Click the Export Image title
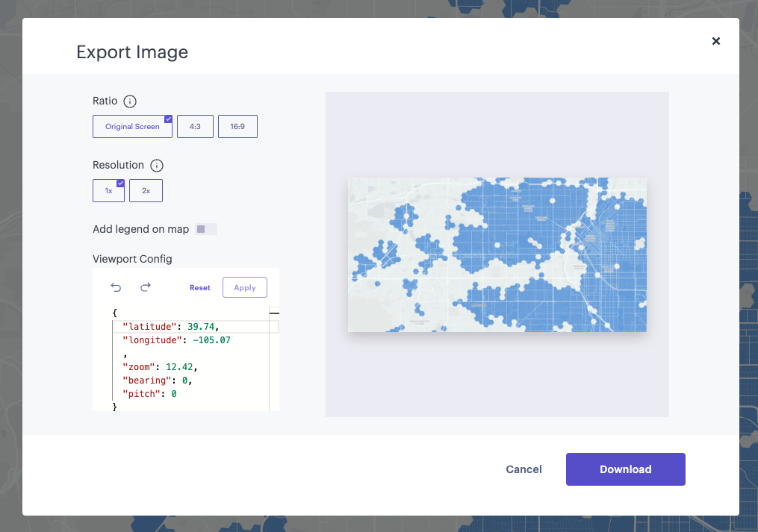The image size is (758, 532). (132, 52)
